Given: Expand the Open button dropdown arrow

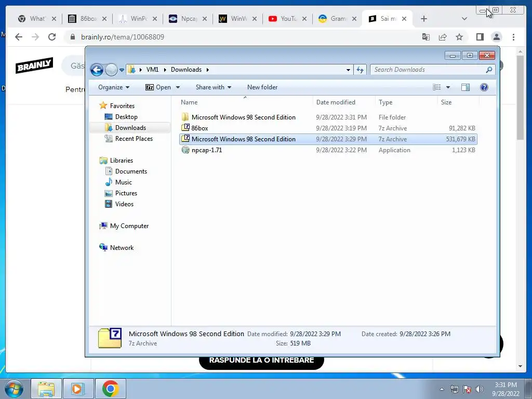Looking at the screenshot, I should click(178, 87).
